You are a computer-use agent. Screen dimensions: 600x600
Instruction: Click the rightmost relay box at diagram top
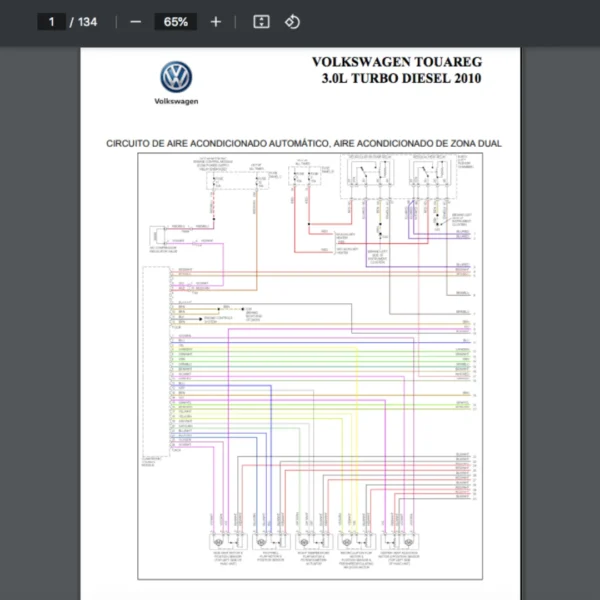(430, 176)
